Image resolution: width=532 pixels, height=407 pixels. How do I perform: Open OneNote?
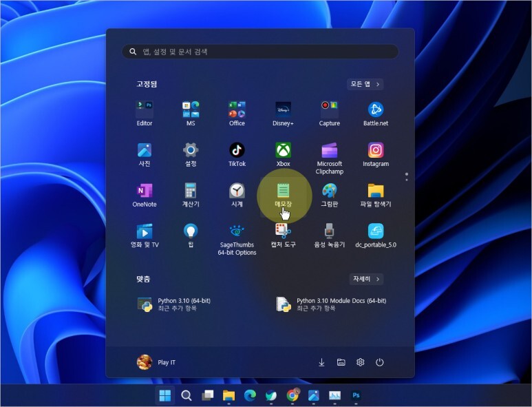[x=145, y=195]
